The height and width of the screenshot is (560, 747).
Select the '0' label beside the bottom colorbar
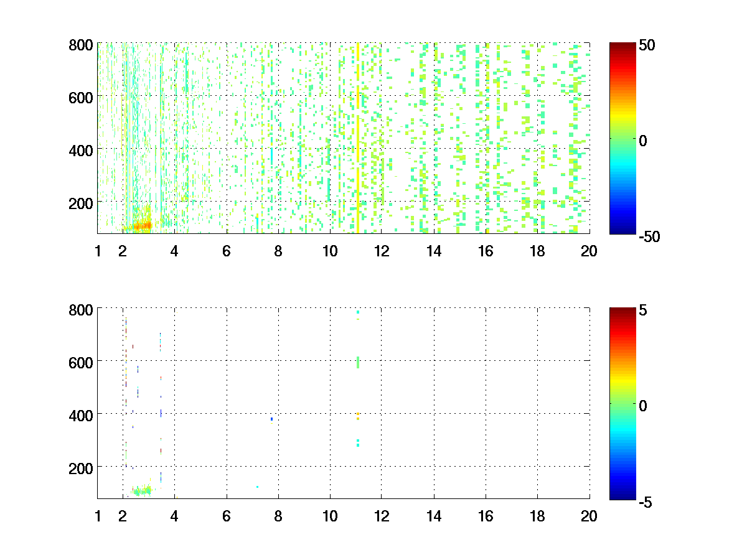pos(643,406)
